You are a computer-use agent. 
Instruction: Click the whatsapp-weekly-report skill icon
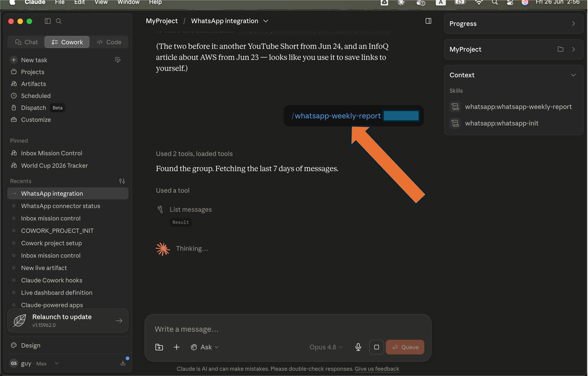pyautogui.click(x=455, y=107)
